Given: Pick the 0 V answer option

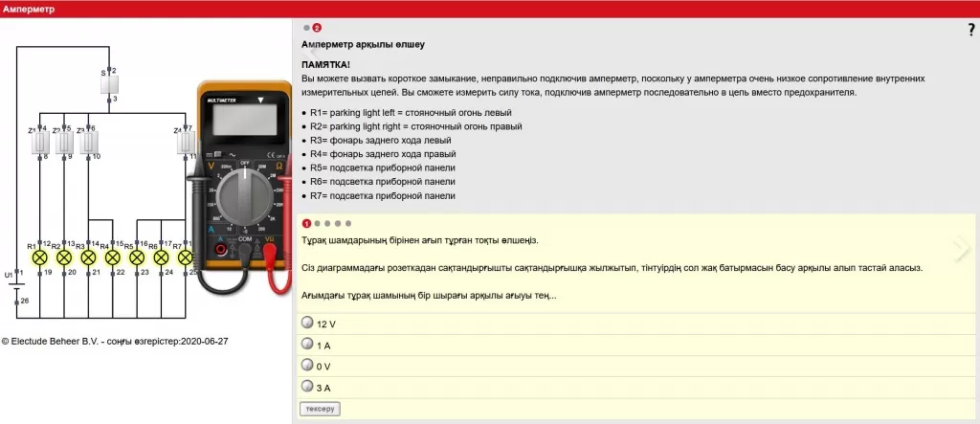Looking at the screenshot, I should 307,365.
